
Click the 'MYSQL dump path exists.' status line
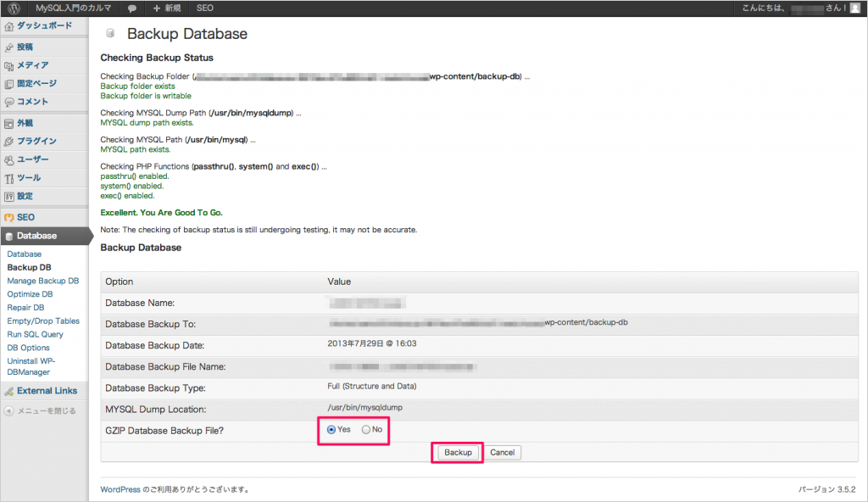[x=147, y=123]
